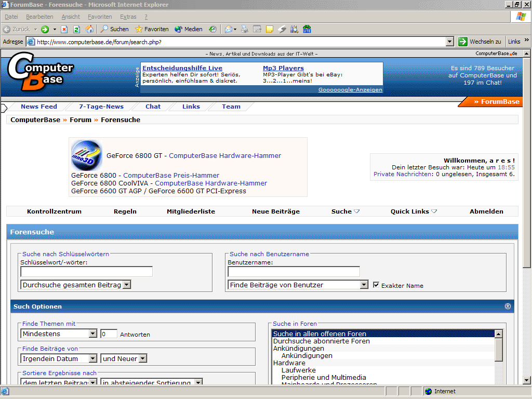Image resolution: width=532 pixels, height=399 pixels.
Task: Click the Antworten number field
Action: coord(109,334)
